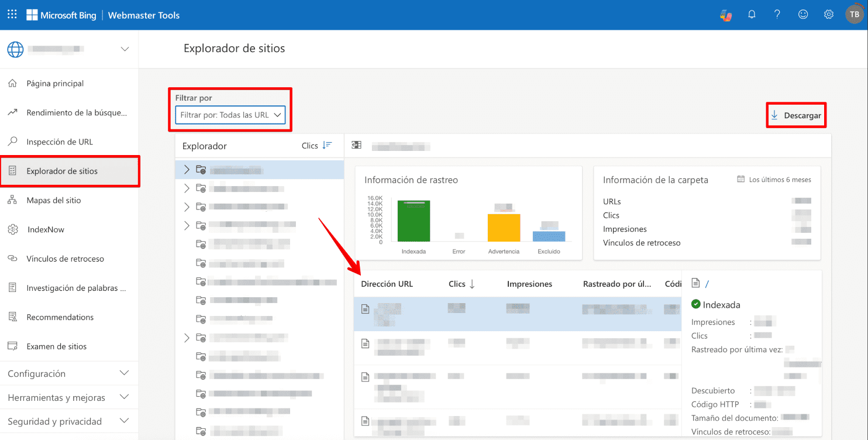This screenshot has width=868, height=440.
Task: Open notifications bell icon
Action: click(752, 15)
